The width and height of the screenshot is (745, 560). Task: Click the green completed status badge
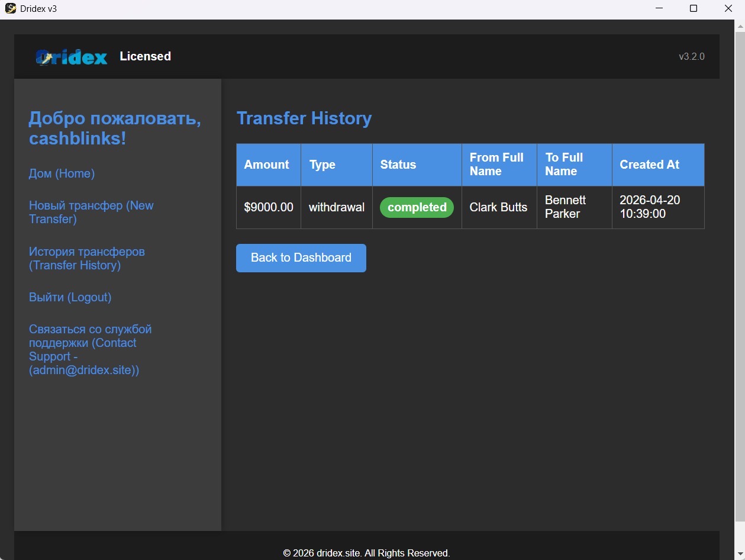coord(417,207)
